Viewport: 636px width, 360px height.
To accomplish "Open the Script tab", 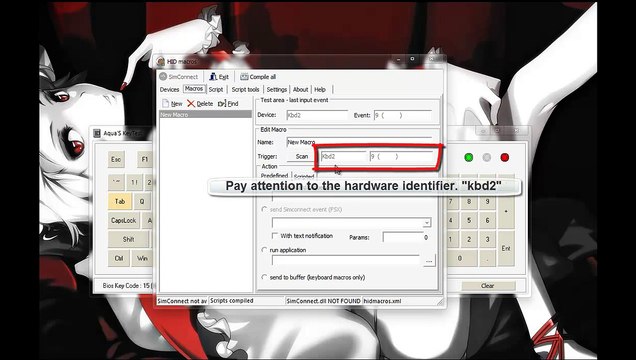I will pos(216,90).
